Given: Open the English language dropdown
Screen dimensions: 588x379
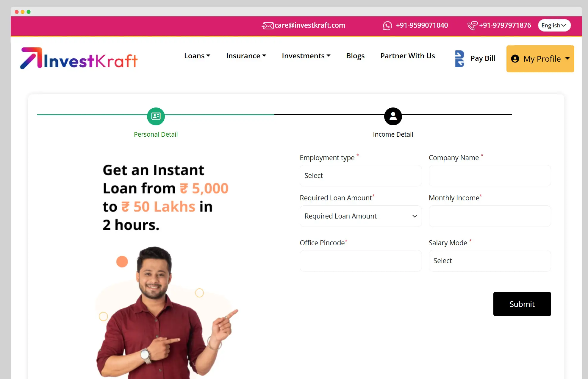Looking at the screenshot, I should [x=554, y=25].
